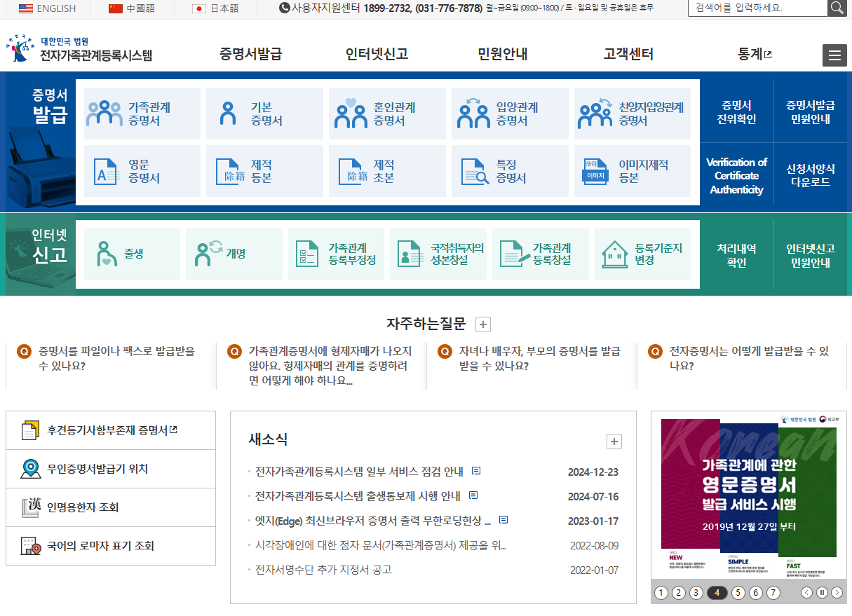Screen dimensions: 852x616
Task: Click the search magnifier button
Action: coord(837,8)
